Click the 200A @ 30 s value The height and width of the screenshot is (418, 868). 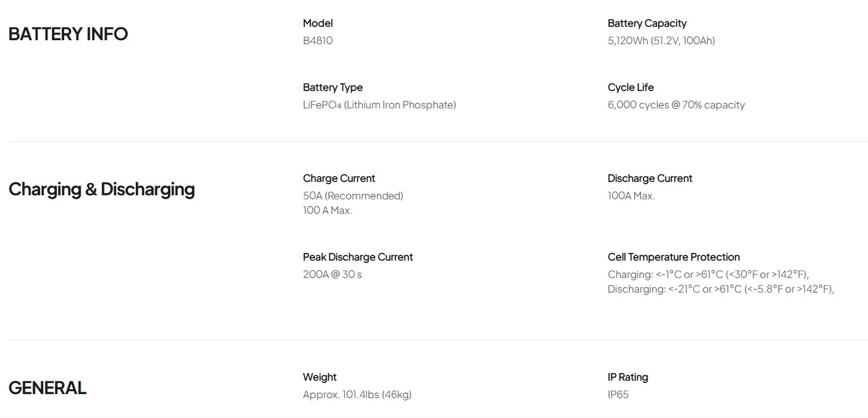coord(332,275)
